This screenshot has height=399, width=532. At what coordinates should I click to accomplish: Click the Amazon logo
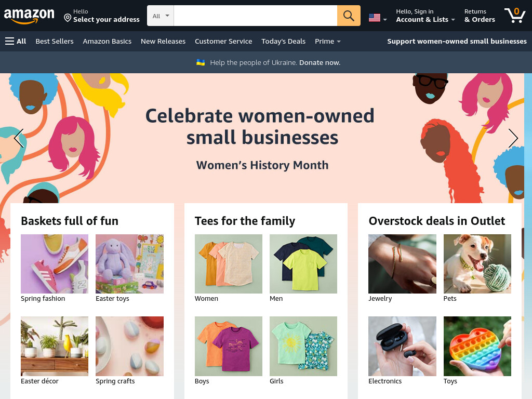click(x=29, y=16)
